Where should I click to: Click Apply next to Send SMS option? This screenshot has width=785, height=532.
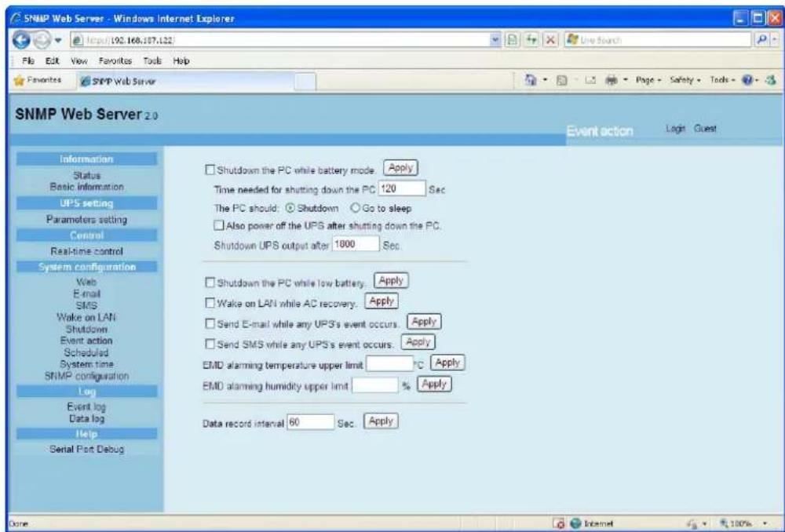(418, 342)
